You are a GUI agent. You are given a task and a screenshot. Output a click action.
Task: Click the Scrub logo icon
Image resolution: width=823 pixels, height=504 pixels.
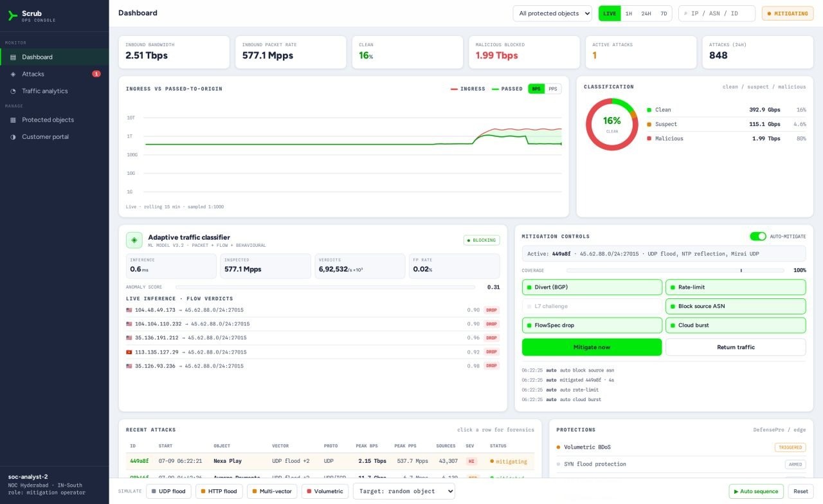[x=13, y=15]
